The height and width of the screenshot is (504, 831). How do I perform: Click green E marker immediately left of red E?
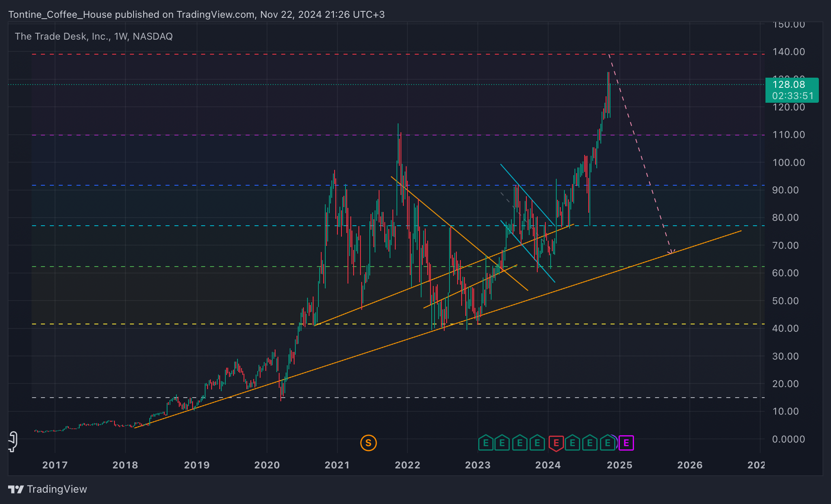[x=537, y=443]
